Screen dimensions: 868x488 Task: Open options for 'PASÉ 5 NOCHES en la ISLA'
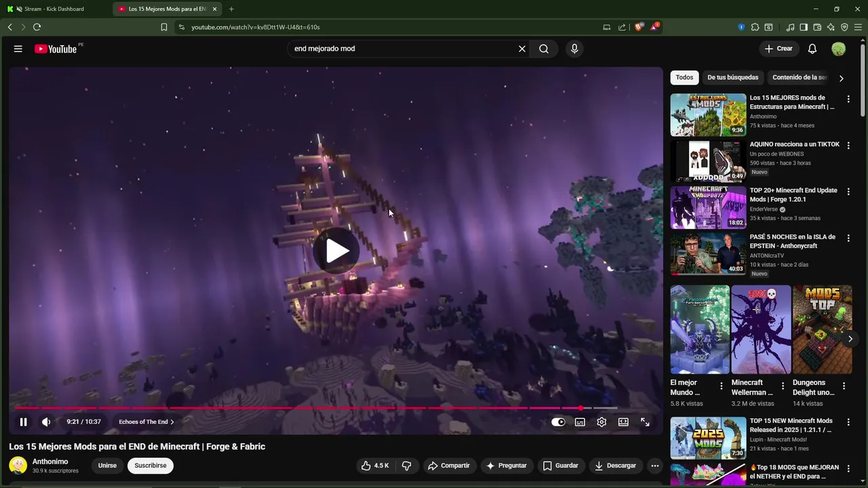pyautogui.click(x=848, y=238)
